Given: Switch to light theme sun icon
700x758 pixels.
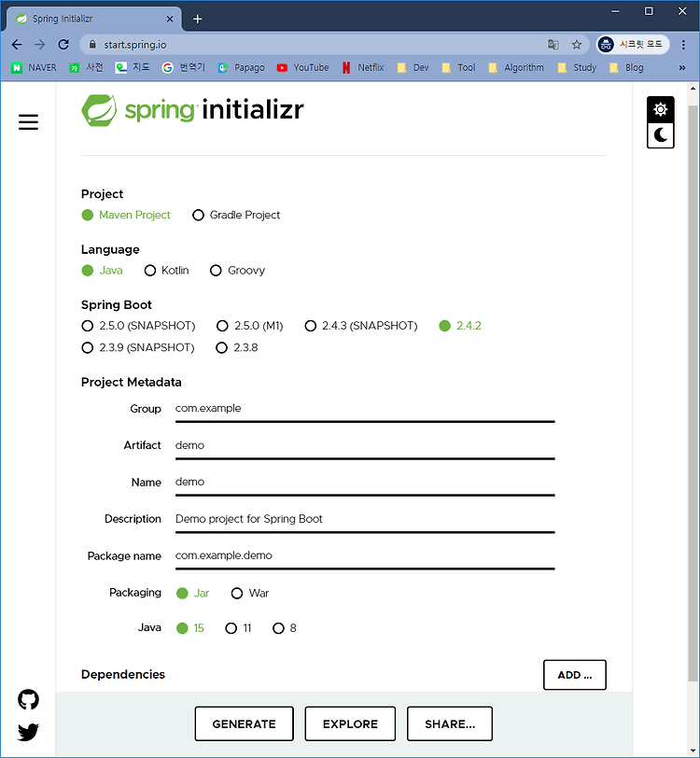Looking at the screenshot, I should (661, 109).
